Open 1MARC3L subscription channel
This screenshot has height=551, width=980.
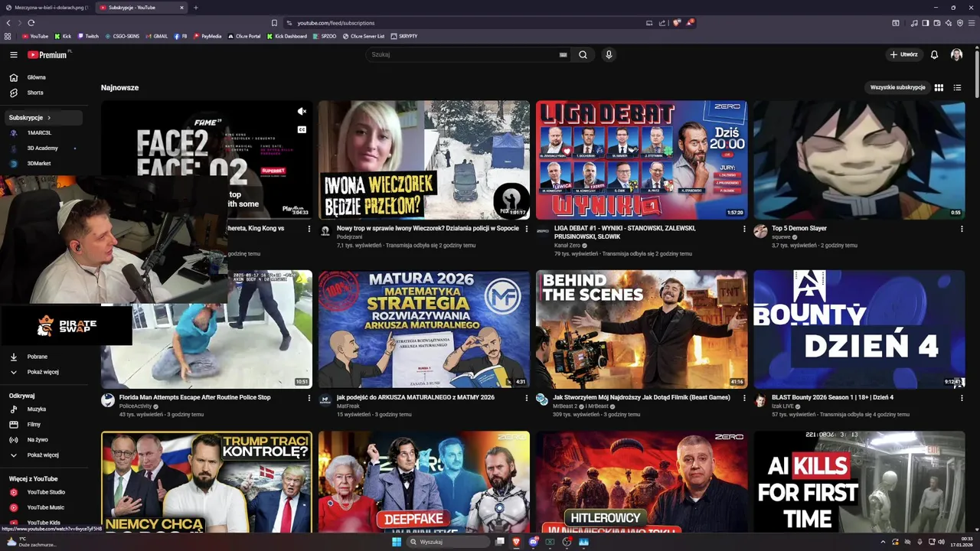[x=43, y=133]
